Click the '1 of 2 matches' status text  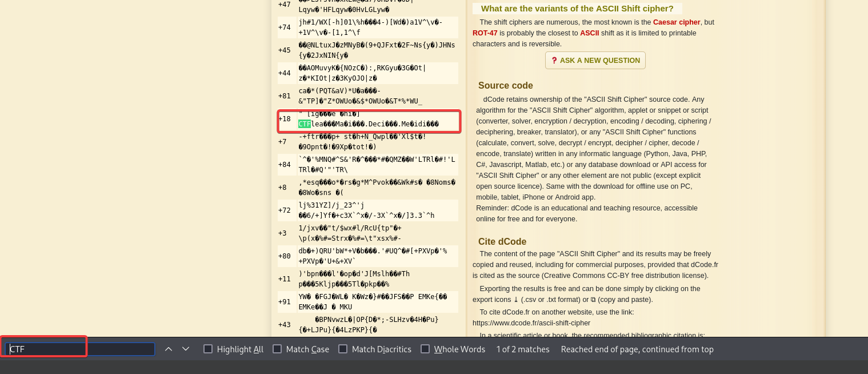[523, 349]
